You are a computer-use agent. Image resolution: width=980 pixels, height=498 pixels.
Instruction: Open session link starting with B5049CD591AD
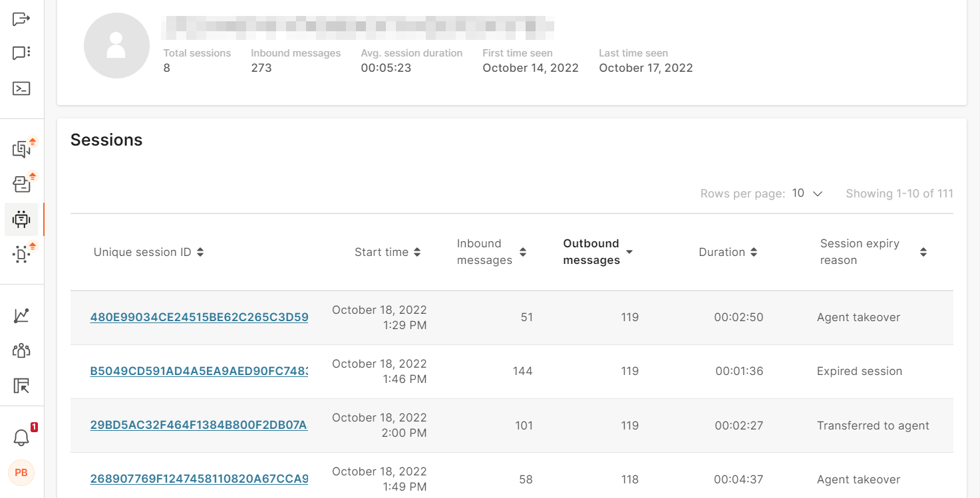199,371
